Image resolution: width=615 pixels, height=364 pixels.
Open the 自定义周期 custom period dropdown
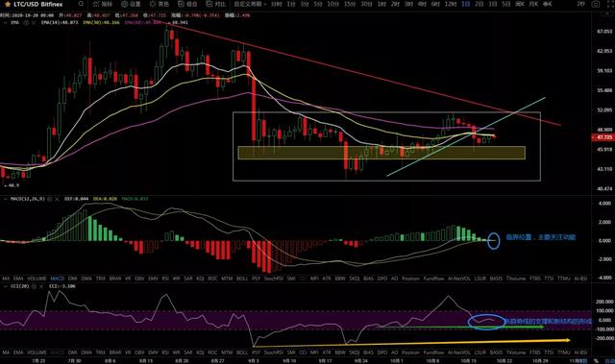point(250,4)
